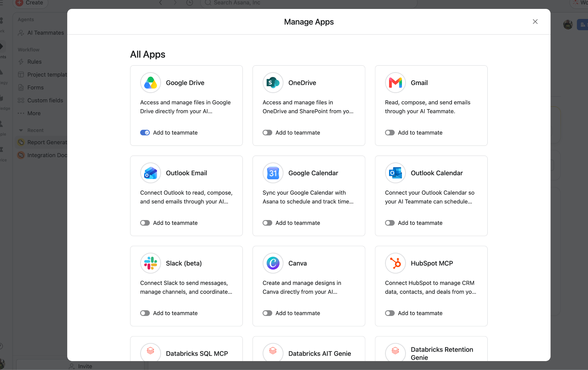
Task: Enable HubSpot MCP Add to teammate
Action: 390,313
